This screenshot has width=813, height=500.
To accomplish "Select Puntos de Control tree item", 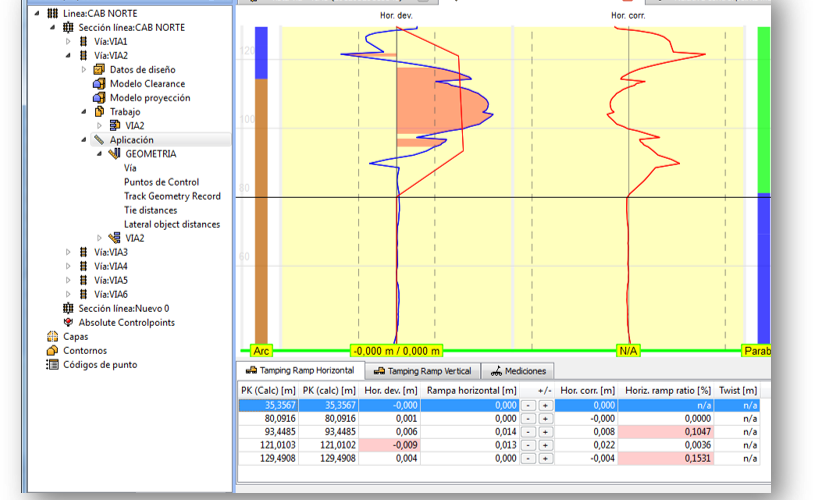I will 161,182.
